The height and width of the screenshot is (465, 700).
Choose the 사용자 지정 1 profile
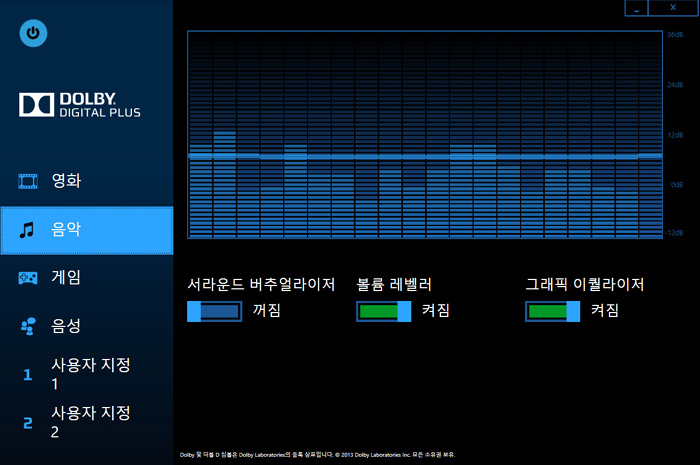click(90, 374)
